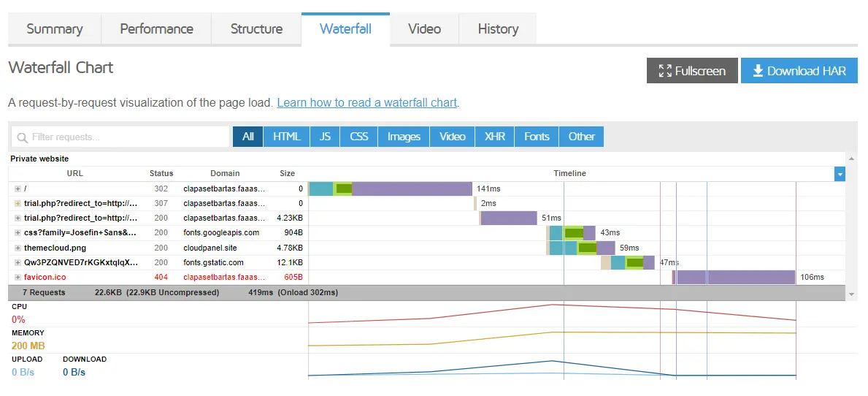Filter requests by Fonts
The image size is (868, 396).
point(537,137)
